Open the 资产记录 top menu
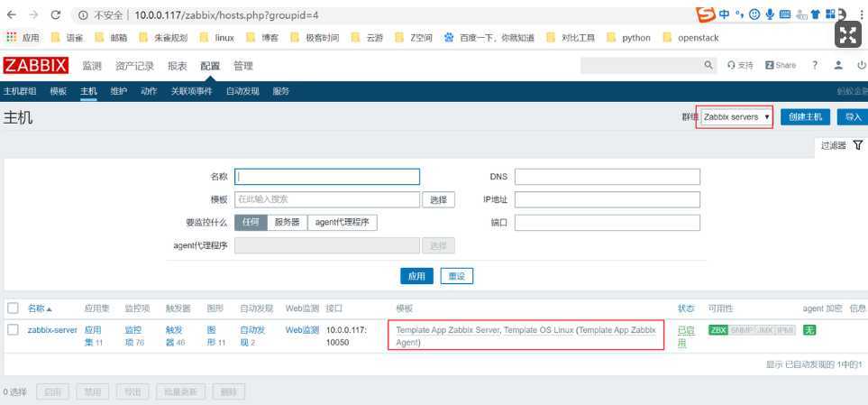Image resolution: width=868 pixels, height=405 pixels. point(134,66)
